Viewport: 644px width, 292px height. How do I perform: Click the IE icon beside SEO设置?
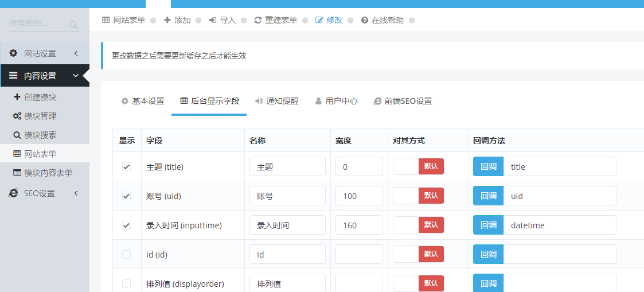[14, 193]
